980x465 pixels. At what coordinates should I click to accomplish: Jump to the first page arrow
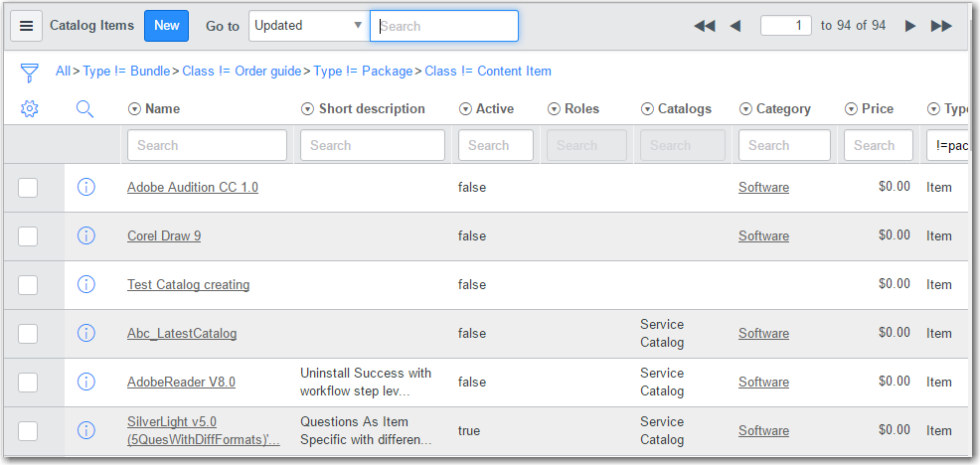[x=705, y=26]
